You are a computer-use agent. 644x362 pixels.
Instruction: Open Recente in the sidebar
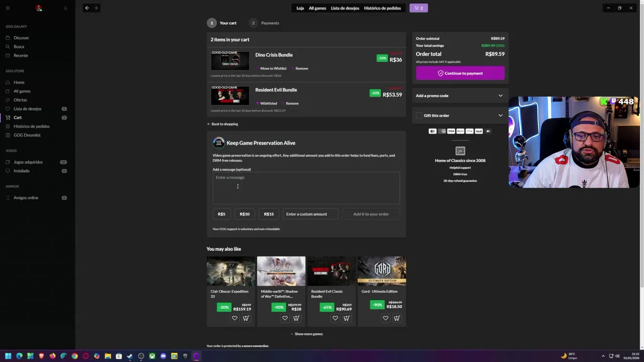tap(21, 55)
